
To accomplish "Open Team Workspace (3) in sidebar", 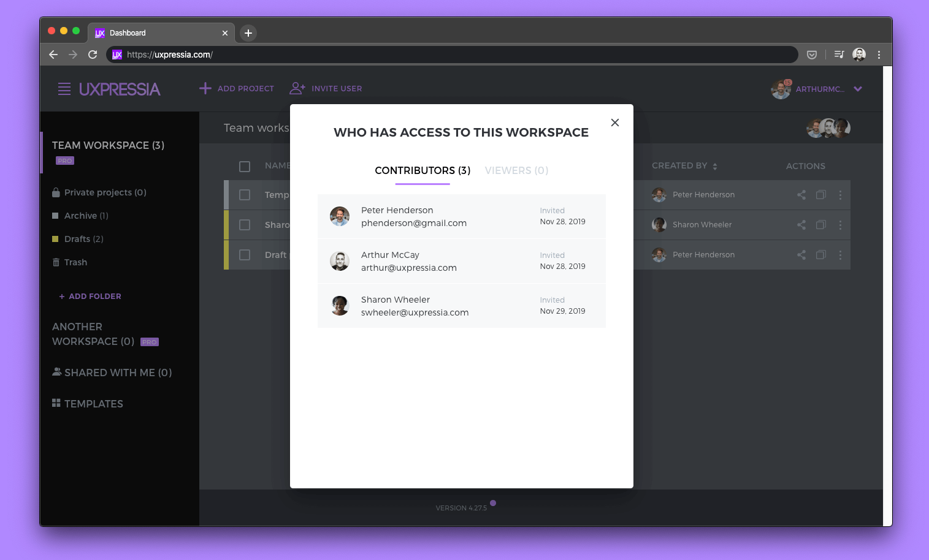I will (108, 145).
